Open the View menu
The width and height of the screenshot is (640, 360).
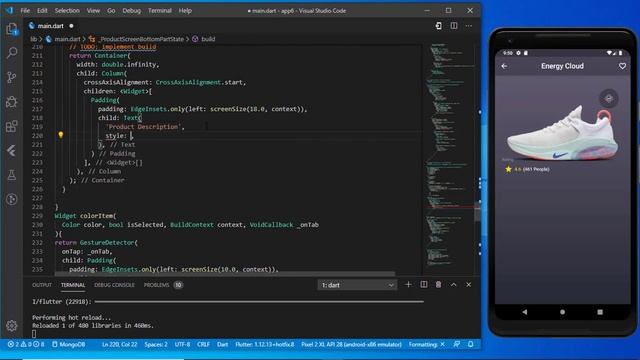(x=93, y=11)
